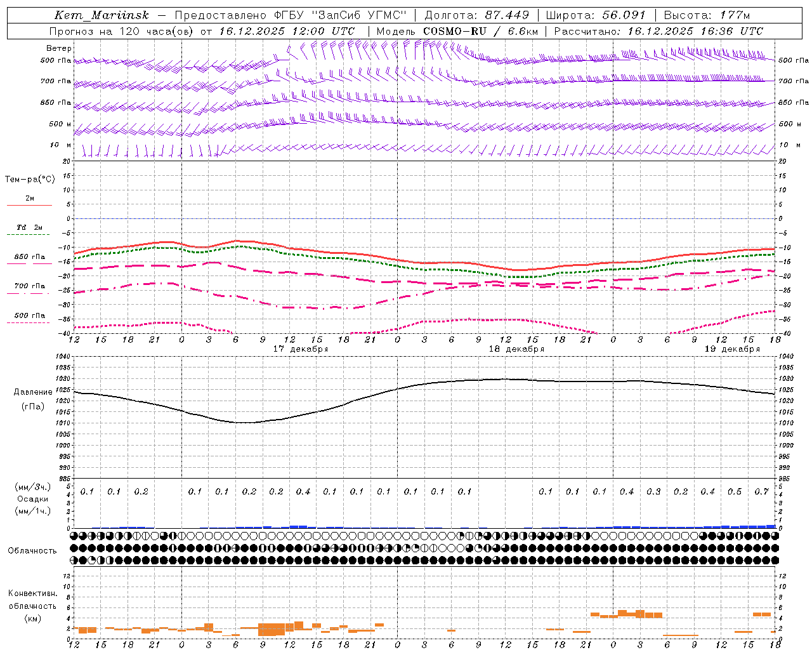This screenshot has width=812, height=650.
Task: Click the 985 tick on right pressure axis
Action: [785, 479]
